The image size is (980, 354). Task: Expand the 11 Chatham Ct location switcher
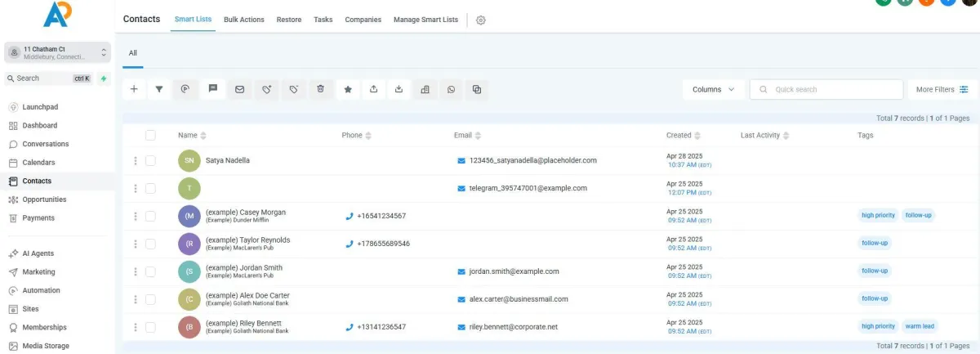pos(57,52)
